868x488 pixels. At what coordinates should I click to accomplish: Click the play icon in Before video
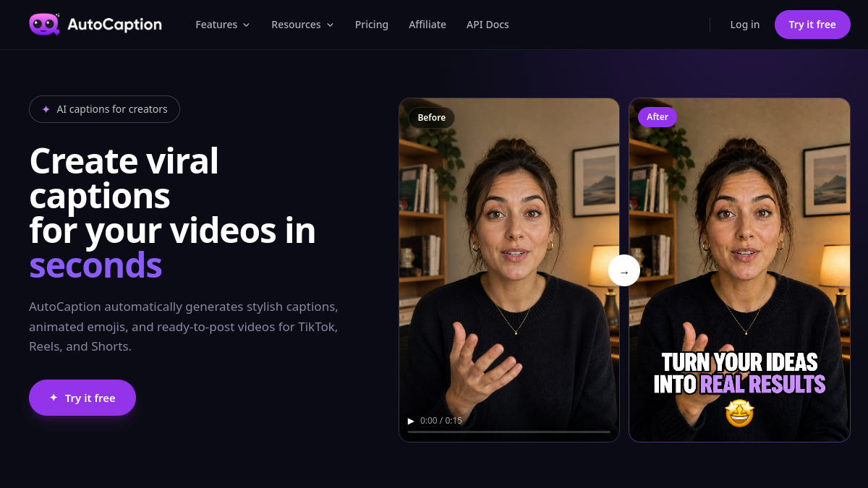[411, 421]
